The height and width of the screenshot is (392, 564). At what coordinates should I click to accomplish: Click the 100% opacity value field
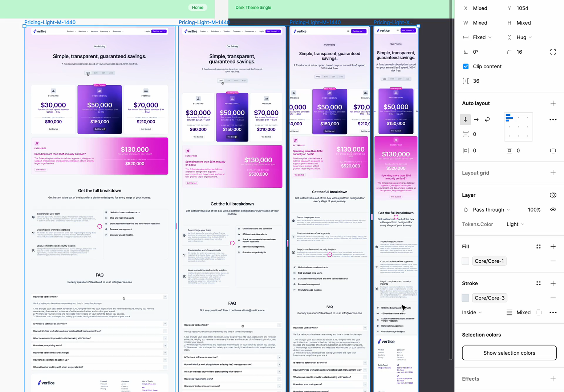tap(534, 209)
